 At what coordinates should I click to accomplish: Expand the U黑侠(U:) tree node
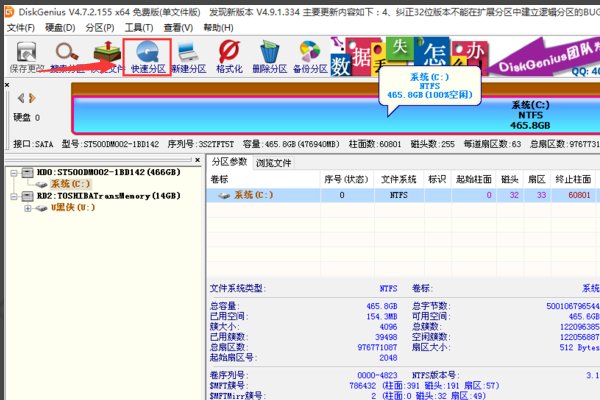coord(28,209)
